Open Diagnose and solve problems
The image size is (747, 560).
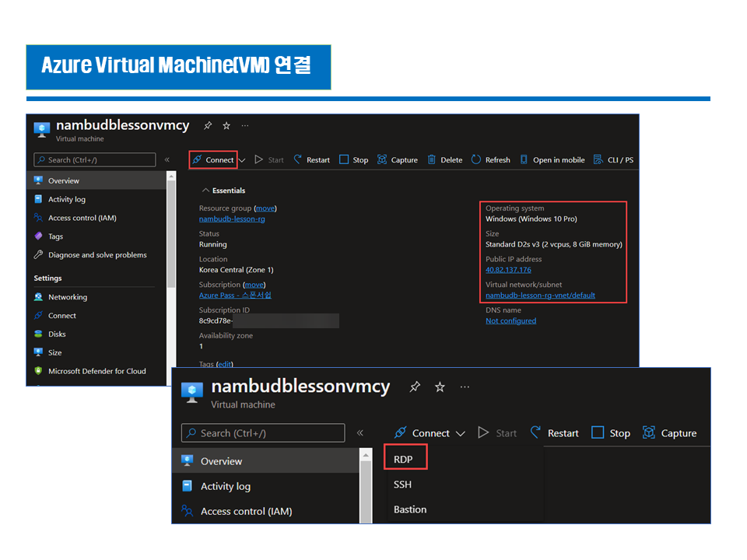[96, 255]
